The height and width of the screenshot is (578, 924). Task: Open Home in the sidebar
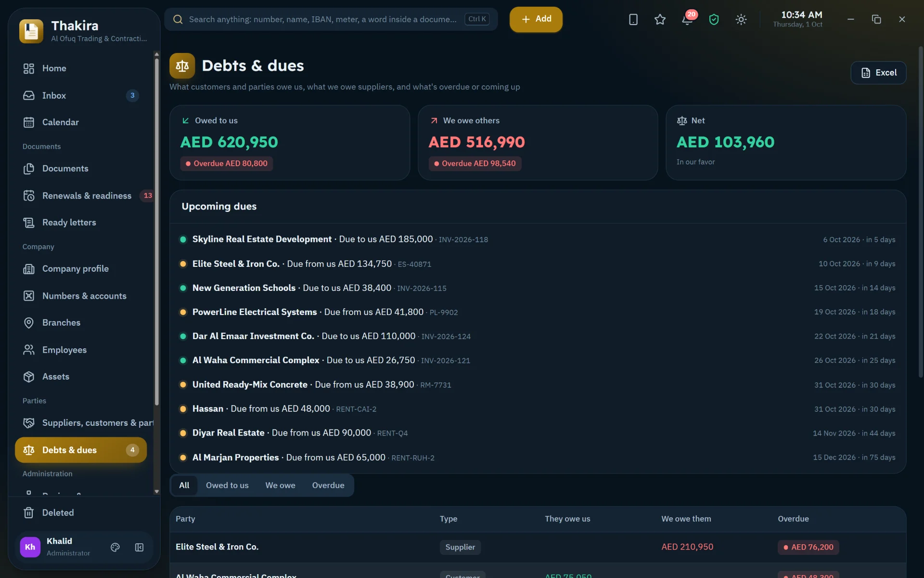(x=81, y=68)
